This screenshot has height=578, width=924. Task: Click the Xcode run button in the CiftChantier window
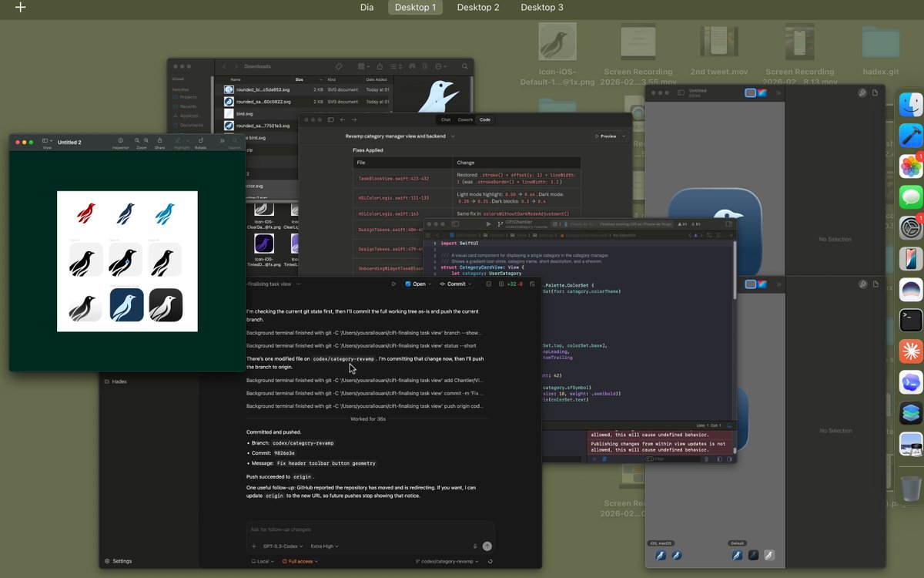487,224
